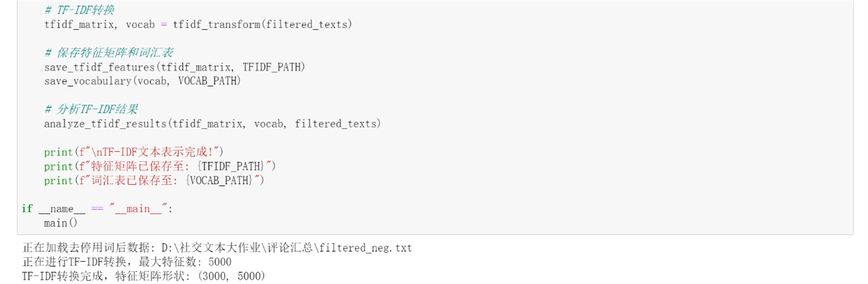Click the print 'TF-IDF文本表示完成!' statement
868x284 pixels.
(x=134, y=152)
